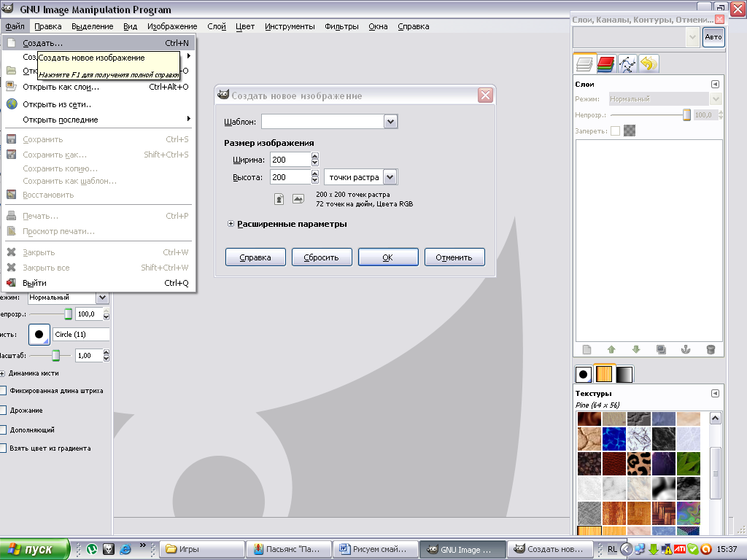Viewport: 747px width, 560px height.
Task: Open the Textures panel configuration menu arrow
Action: point(715,393)
